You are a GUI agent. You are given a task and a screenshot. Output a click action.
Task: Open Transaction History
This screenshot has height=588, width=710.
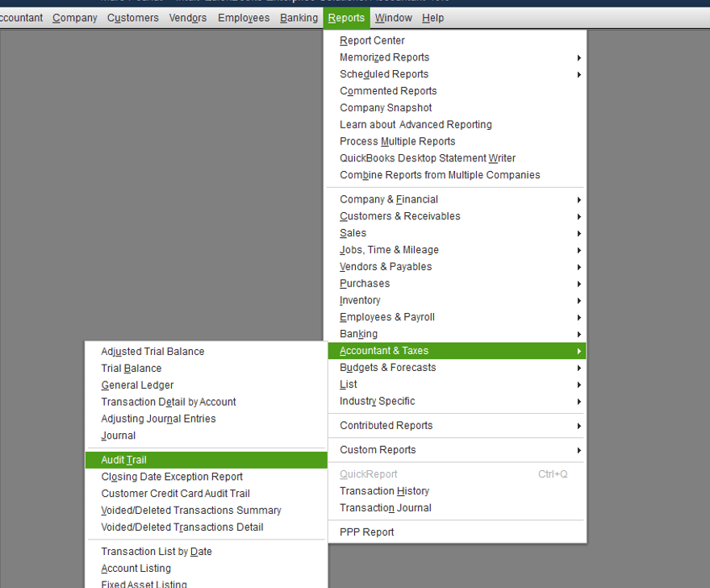457,491
